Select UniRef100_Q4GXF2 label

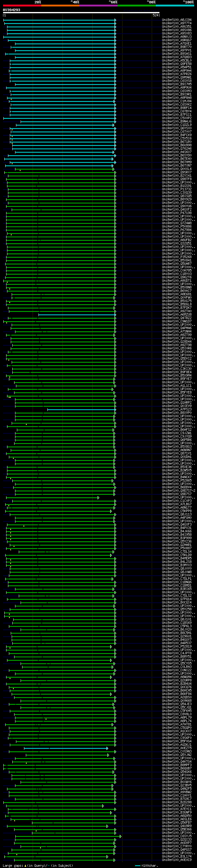coord(177,210)
